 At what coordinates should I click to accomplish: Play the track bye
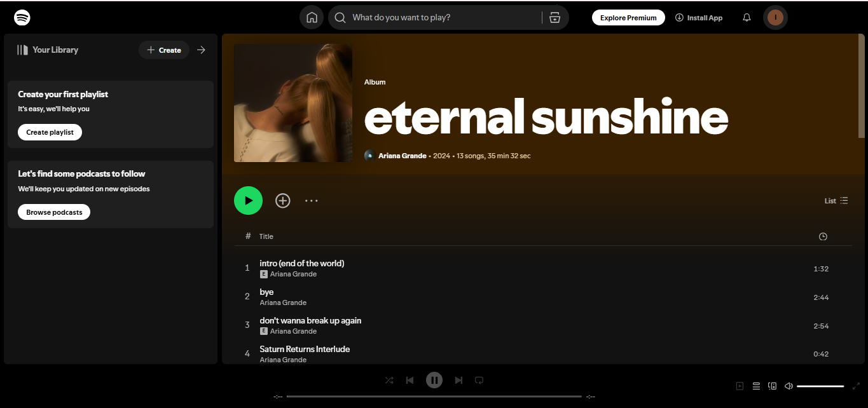[x=266, y=292]
